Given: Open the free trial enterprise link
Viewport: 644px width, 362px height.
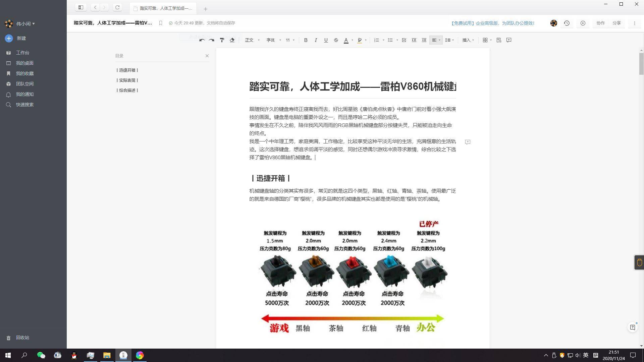Looking at the screenshot, I should point(492,23).
